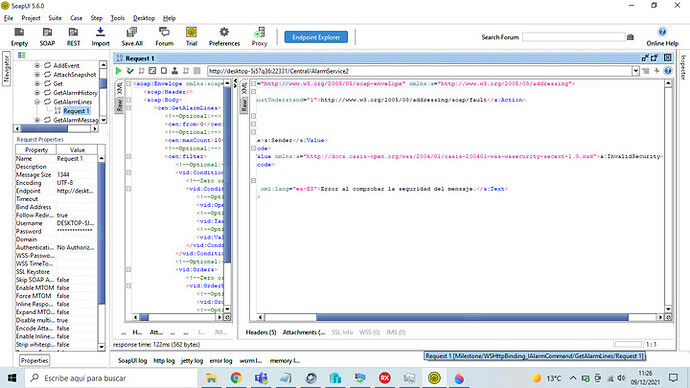Screen dimensions: 690x388
Task: Click the Endpoint Explorer button
Action: point(316,37)
